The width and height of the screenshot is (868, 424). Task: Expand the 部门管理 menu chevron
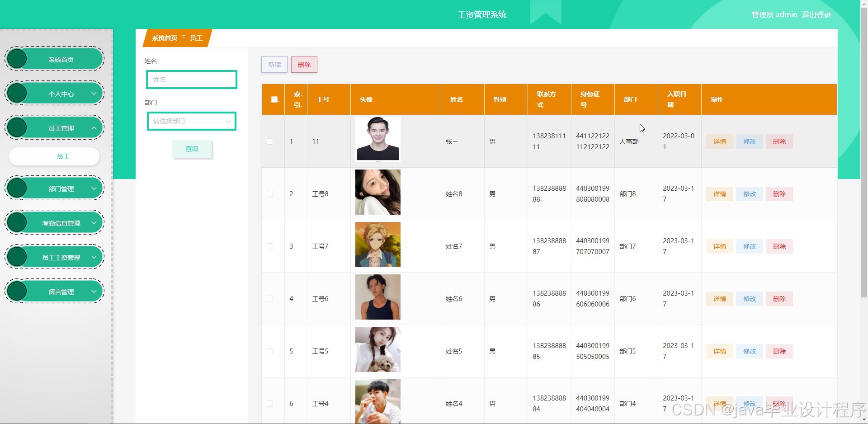(94, 188)
